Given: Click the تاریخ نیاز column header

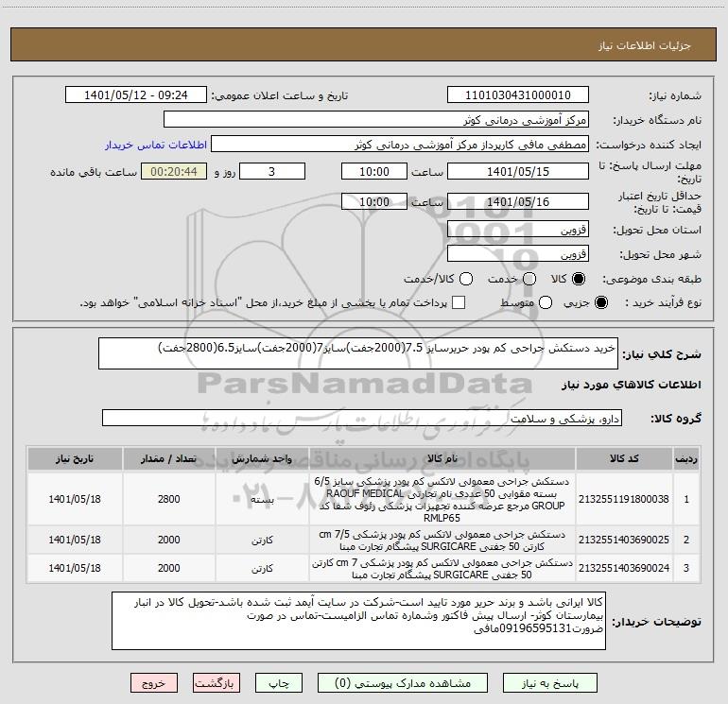Looking at the screenshot, I should click(x=75, y=458).
